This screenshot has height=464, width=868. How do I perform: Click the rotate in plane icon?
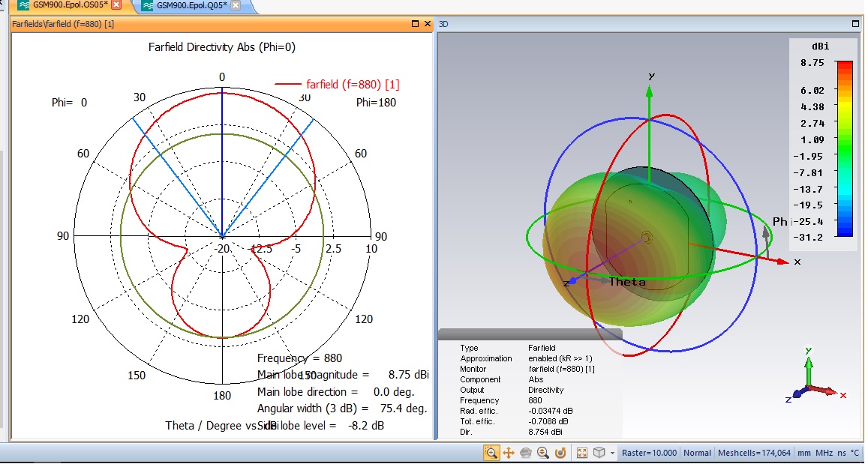tap(560, 453)
